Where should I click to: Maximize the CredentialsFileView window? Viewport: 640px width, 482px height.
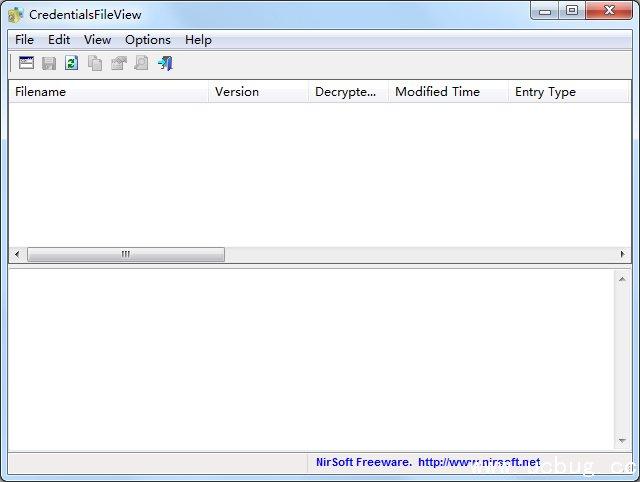(572, 11)
